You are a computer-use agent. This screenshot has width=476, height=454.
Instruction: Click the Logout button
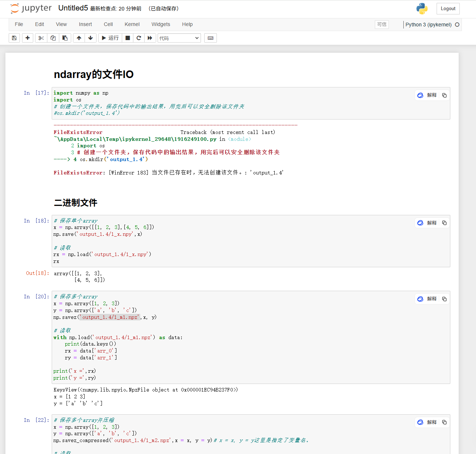pyautogui.click(x=448, y=8)
